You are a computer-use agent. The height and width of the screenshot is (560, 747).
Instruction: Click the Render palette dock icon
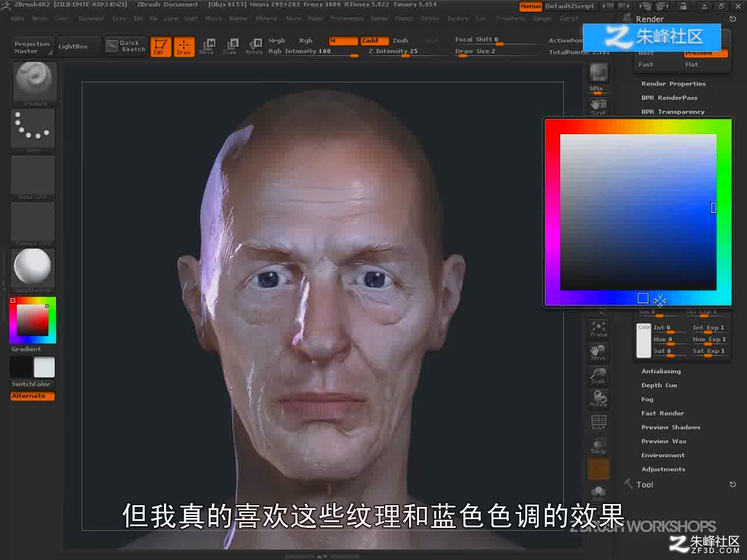tap(627, 18)
